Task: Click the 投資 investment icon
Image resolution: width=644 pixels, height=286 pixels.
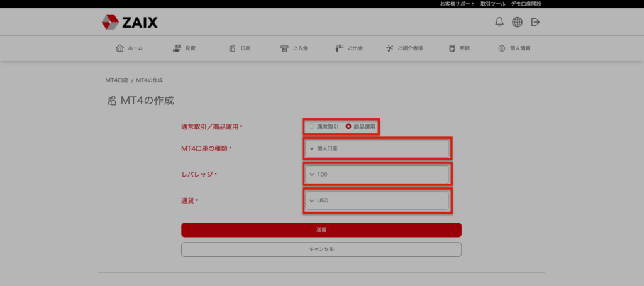Action: 177,48
